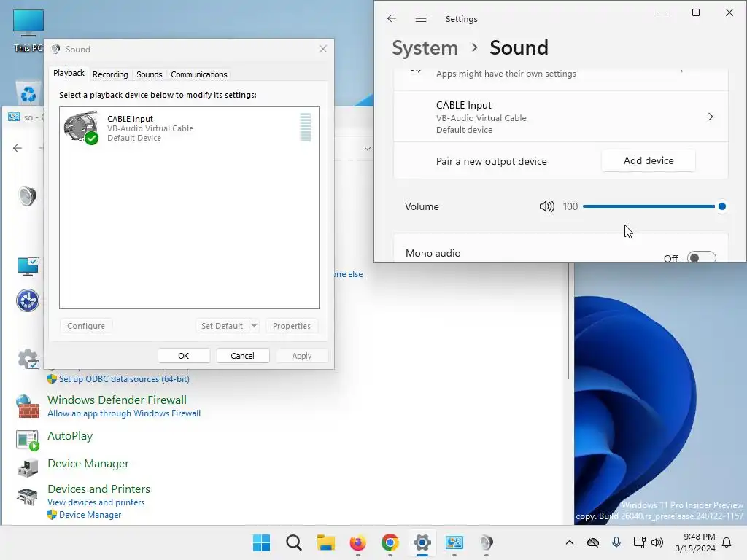Open the date and time clock
Screen dimensions: 747x560
click(x=695, y=542)
